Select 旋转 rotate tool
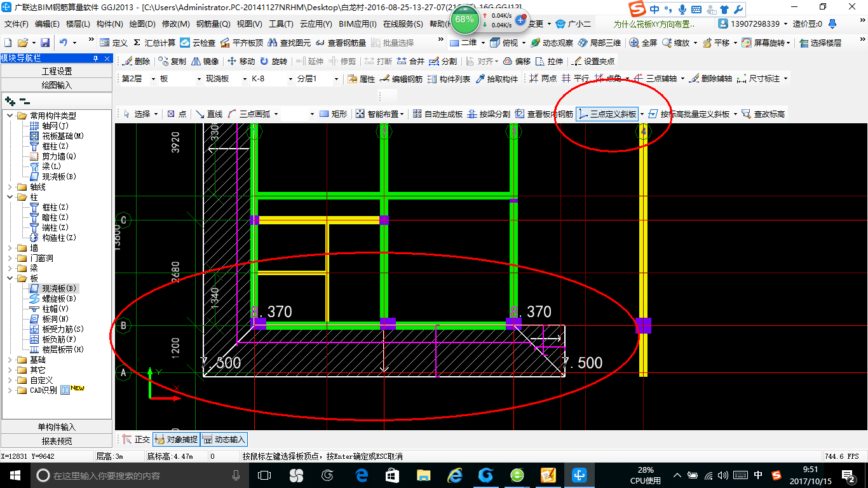Screen dimensions: 868x488 (x=273, y=61)
